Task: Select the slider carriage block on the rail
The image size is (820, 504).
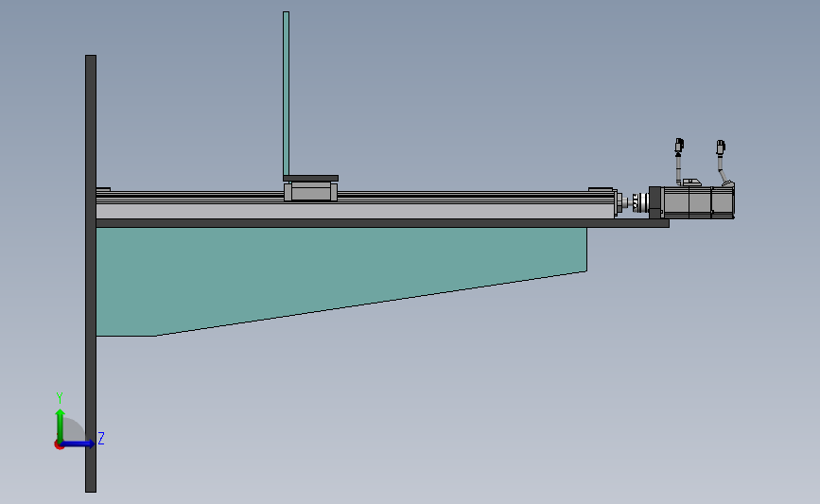Action: tap(310, 191)
